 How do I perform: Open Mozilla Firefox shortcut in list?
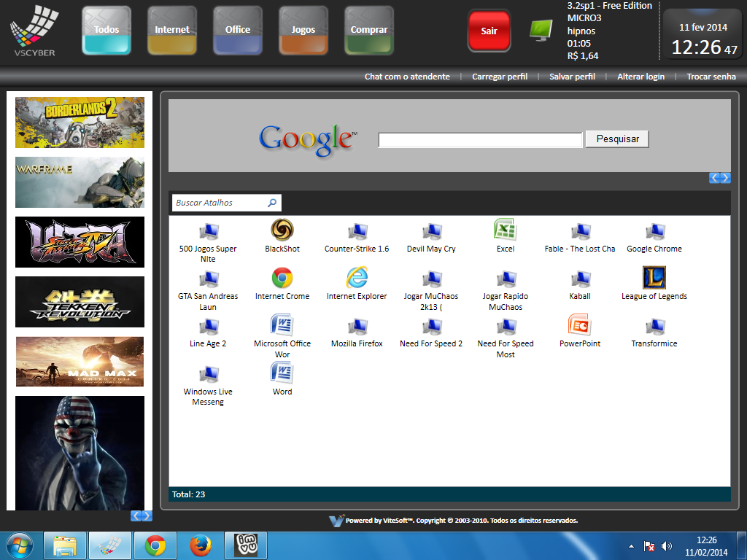[357, 332]
